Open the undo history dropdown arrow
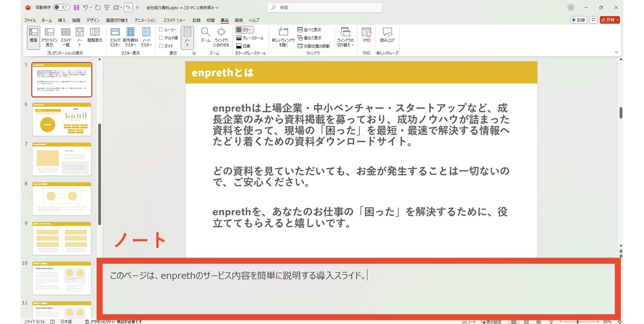The height and width of the screenshot is (324, 644). pyautogui.click(x=91, y=8)
